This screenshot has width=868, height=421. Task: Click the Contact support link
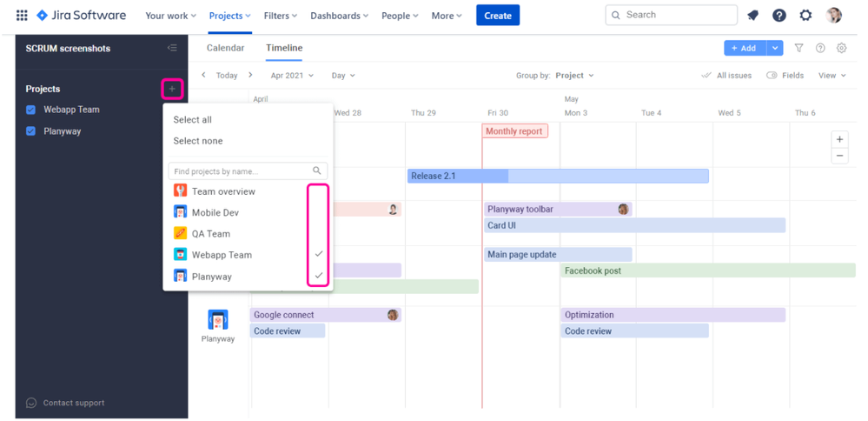pos(74,403)
